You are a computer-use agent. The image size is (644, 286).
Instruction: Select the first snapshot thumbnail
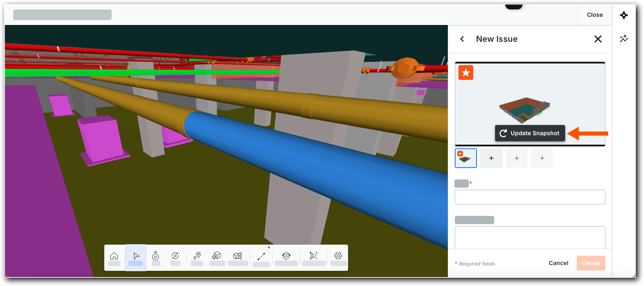point(466,158)
